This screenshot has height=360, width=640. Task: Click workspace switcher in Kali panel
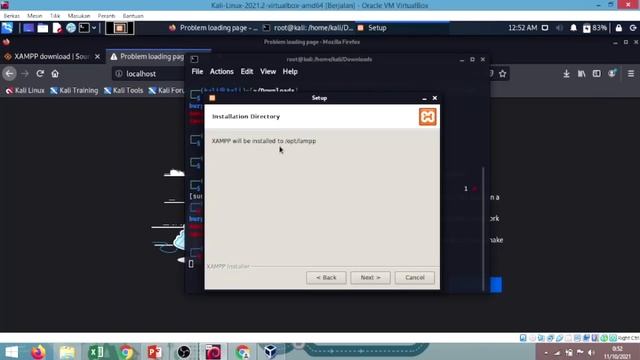click(120, 28)
